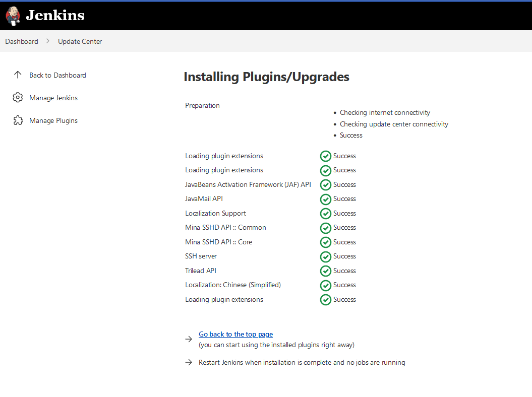Click 'Checking internet connectivity' bullet text
Screen dimensions: 532x397
[385, 112]
